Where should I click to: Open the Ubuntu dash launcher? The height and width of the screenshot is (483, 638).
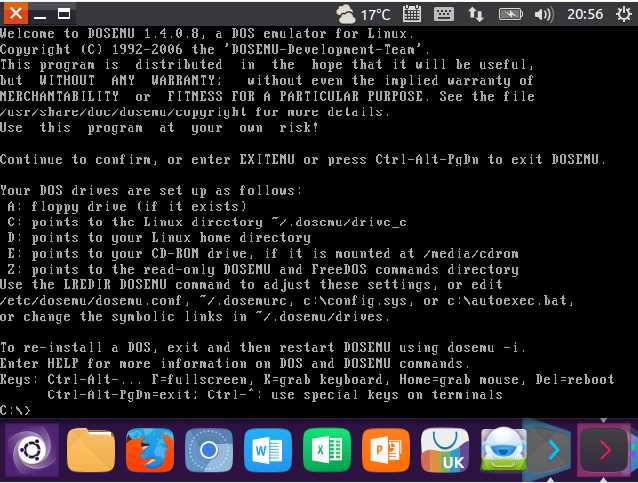click(x=32, y=450)
